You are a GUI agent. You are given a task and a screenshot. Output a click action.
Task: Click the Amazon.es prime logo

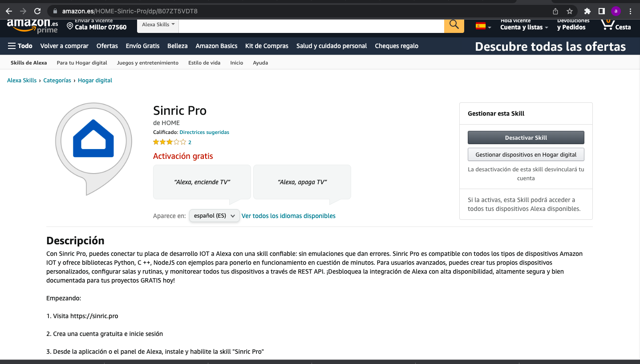32,26
